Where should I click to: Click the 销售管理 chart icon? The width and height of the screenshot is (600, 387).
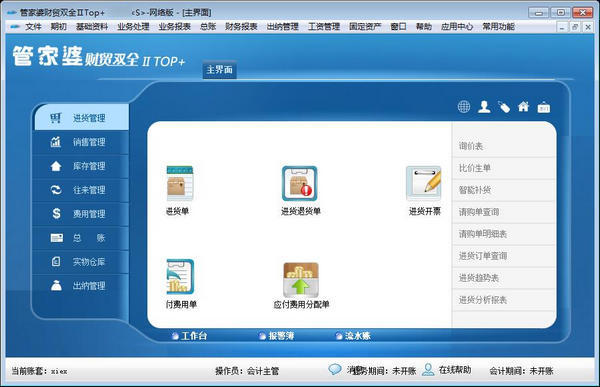[56, 142]
